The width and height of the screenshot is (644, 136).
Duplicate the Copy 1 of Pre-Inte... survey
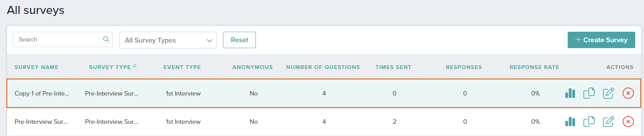pos(589,93)
